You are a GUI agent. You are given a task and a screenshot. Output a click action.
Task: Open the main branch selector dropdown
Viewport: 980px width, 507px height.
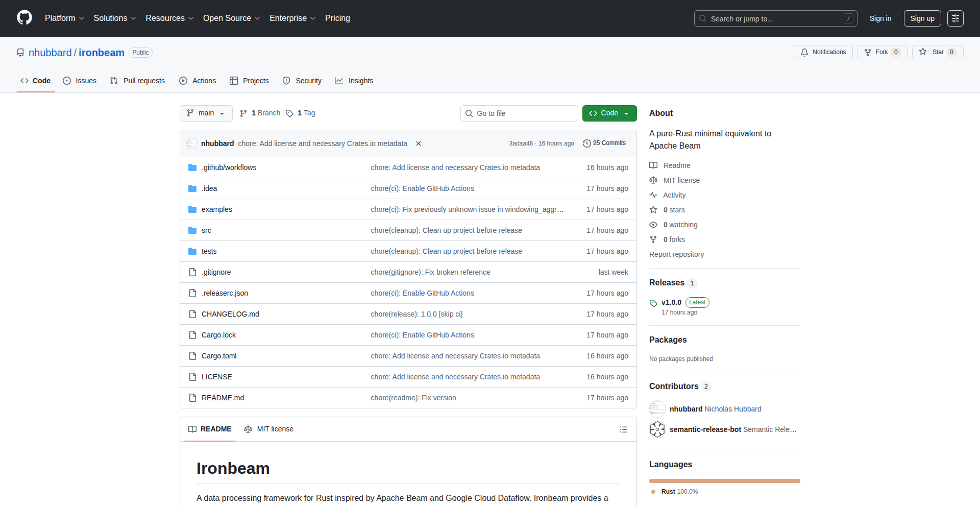pos(206,113)
